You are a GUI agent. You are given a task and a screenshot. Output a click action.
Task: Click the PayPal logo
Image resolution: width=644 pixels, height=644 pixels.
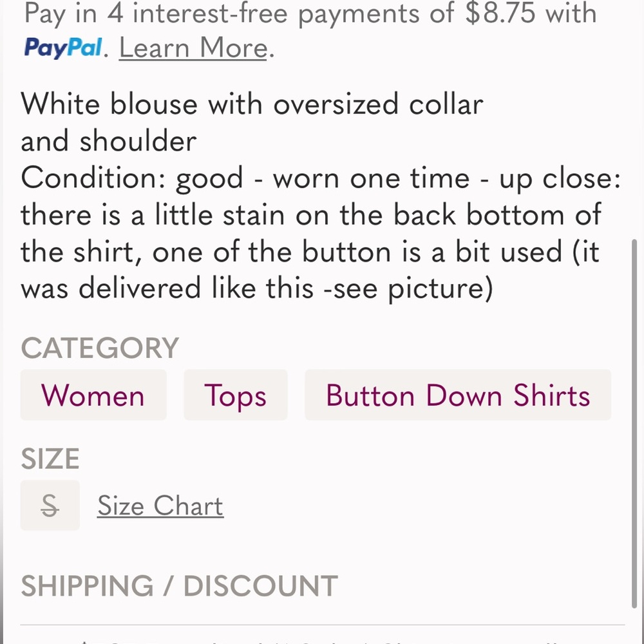[63, 48]
